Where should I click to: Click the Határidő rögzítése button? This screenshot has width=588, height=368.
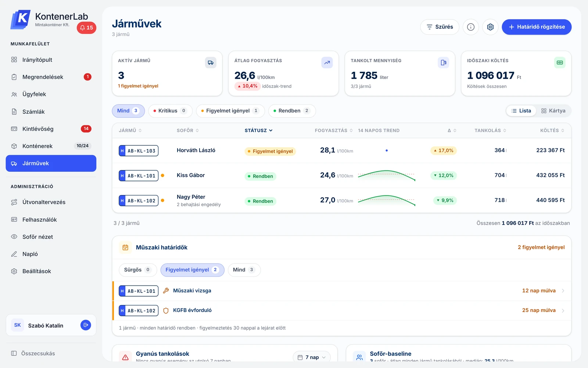[x=537, y=27]
